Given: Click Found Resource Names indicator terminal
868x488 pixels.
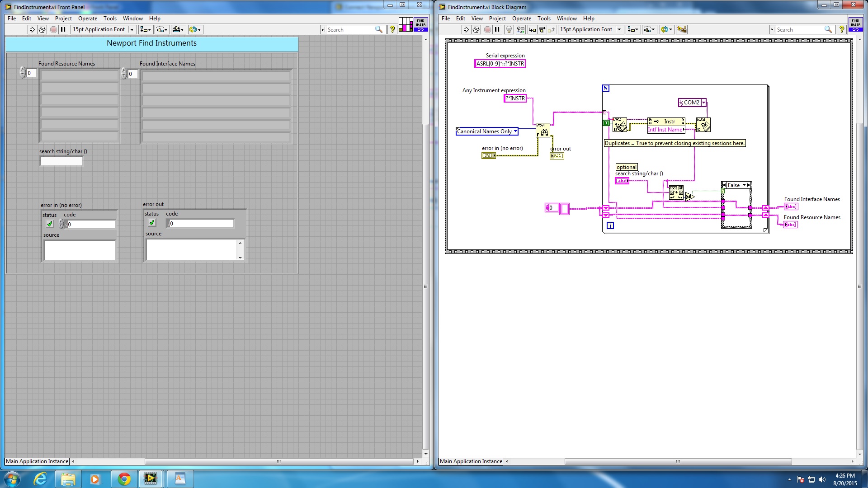Looking at the screenshot, I should (791, 225).
